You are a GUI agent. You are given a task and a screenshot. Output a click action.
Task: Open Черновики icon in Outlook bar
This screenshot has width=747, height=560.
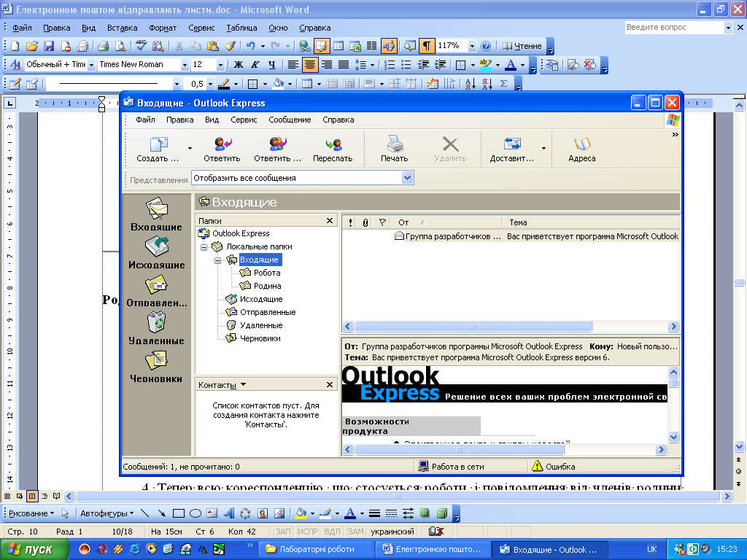click(157, 367)
